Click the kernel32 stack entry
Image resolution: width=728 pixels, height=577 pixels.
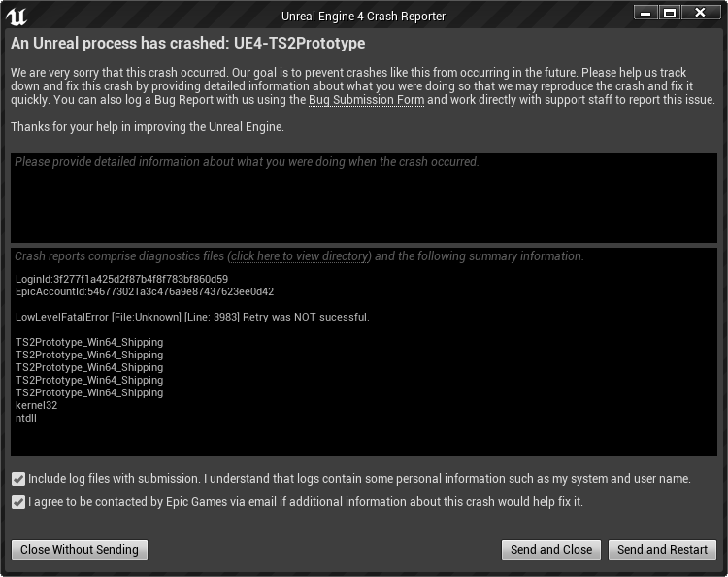36,405
